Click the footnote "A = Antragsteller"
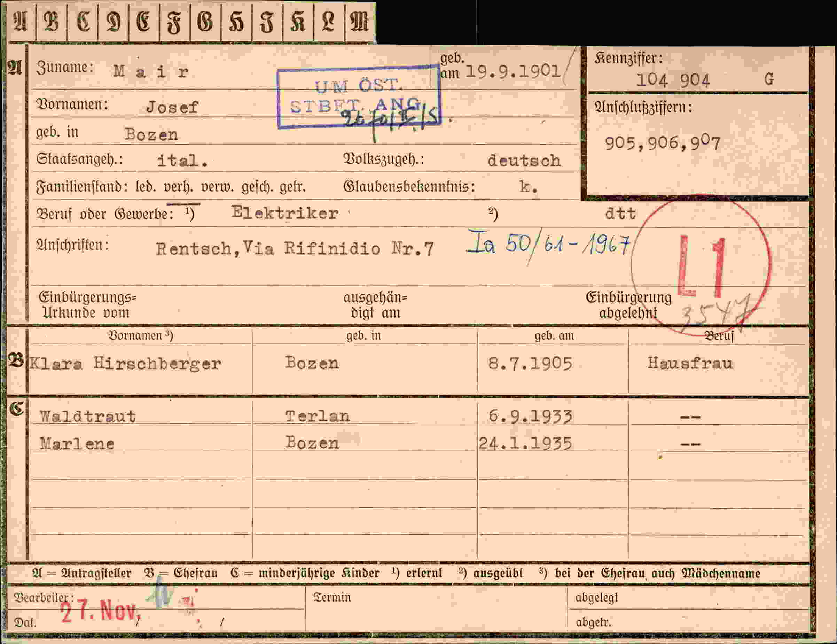The width and height of the screenshot is (837, 644). [81, 573]
